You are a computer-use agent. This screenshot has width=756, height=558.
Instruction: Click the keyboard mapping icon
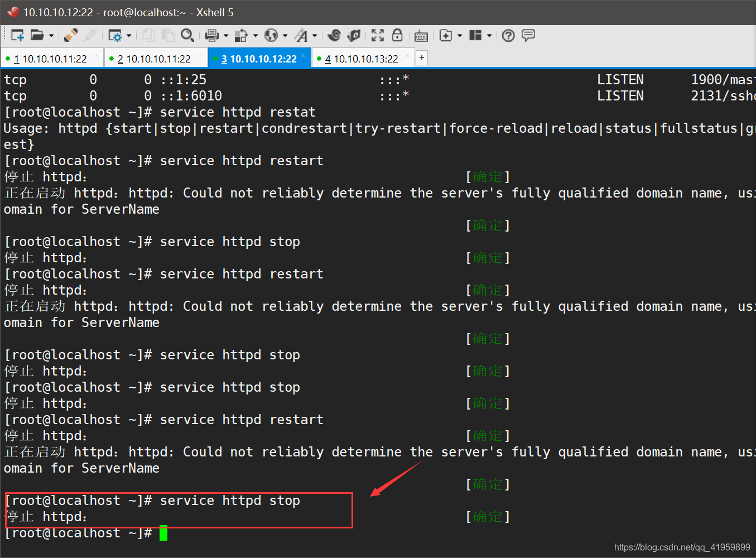click(x=421, y=36)
